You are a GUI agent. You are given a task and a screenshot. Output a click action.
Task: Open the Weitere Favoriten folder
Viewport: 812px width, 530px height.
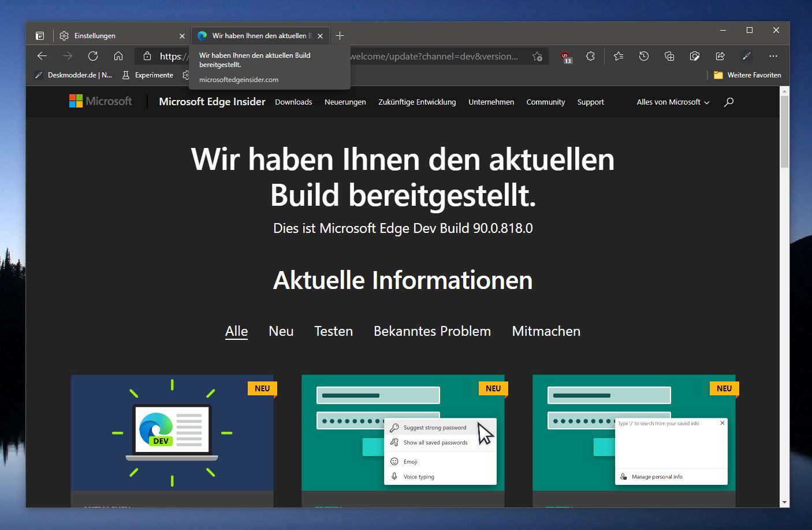coord(747,75)
